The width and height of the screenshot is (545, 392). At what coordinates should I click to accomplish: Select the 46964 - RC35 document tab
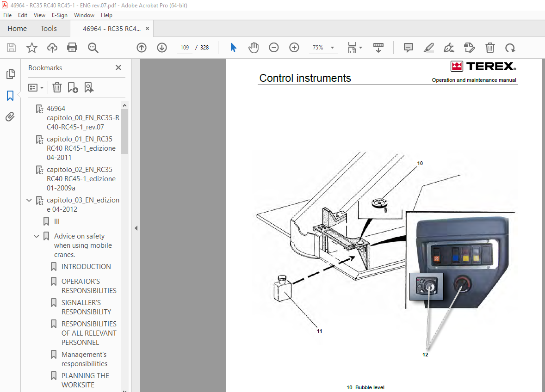point(111,29)
